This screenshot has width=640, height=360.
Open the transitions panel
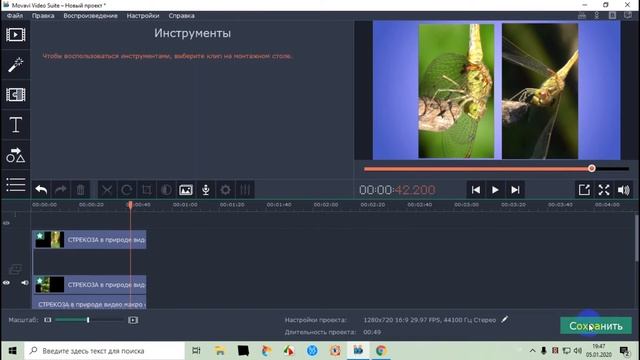tap(16, 95)
